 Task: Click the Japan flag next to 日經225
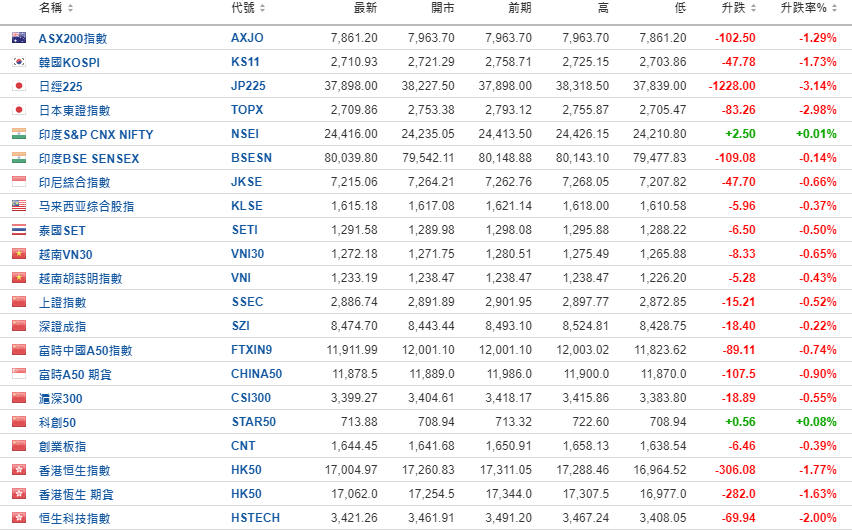click(18, 86)
